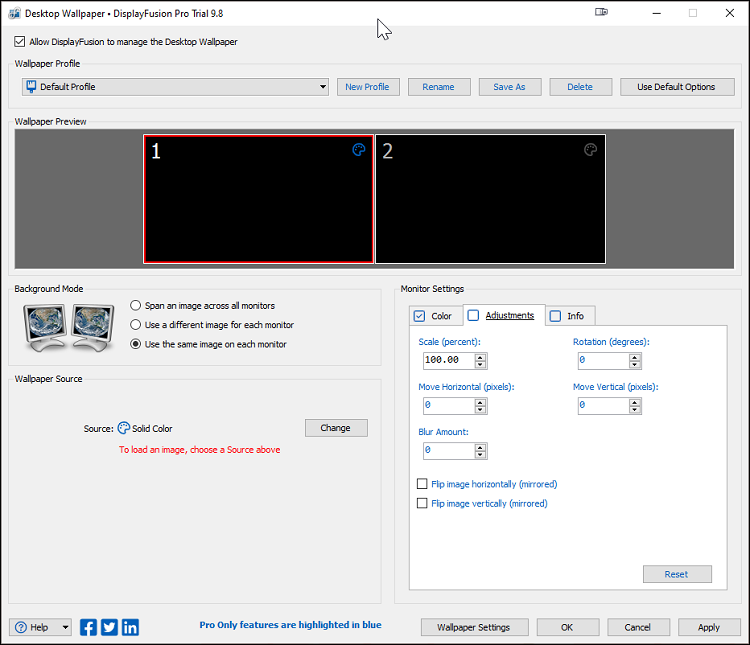750x645 pixels.
Task: Decrease the Move Horizontal pixels spinner
Action: point(480,409)
